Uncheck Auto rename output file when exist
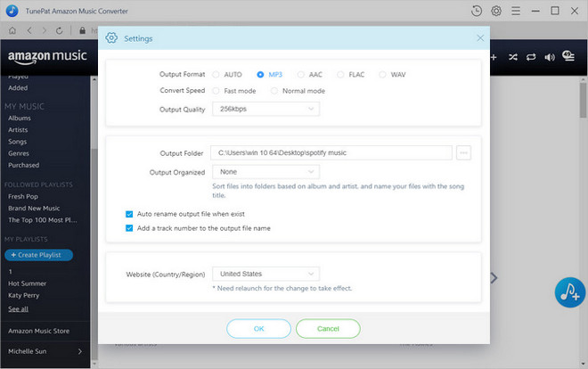The height and width of the screenshot is (369, 588). pos(130,214)
